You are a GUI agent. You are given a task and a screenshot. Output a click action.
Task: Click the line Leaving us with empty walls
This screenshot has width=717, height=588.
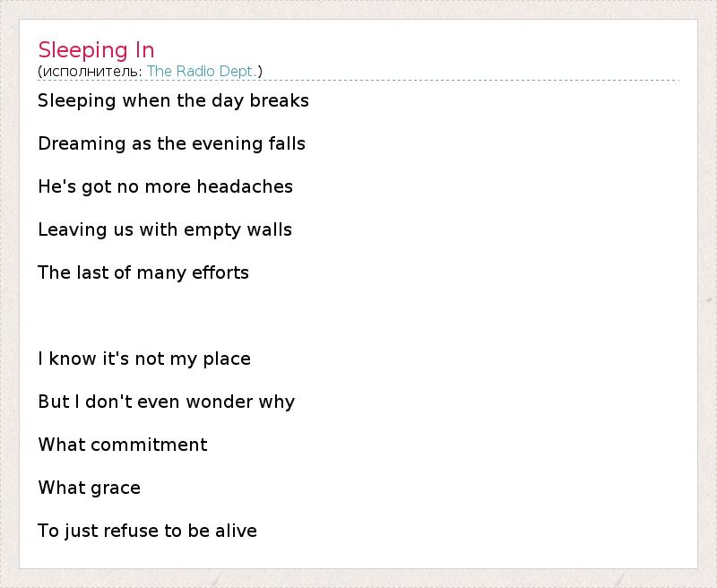point(165,229)
